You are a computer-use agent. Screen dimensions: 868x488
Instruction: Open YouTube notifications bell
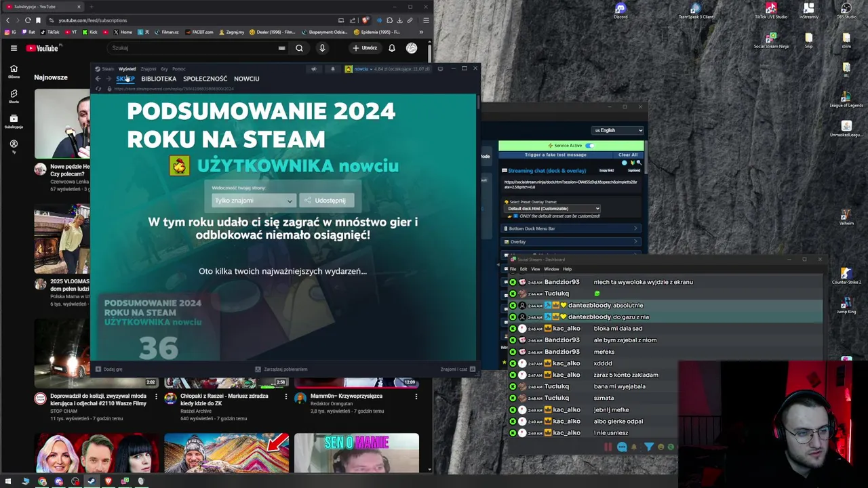pyautogui.click(x=391, y=48)
